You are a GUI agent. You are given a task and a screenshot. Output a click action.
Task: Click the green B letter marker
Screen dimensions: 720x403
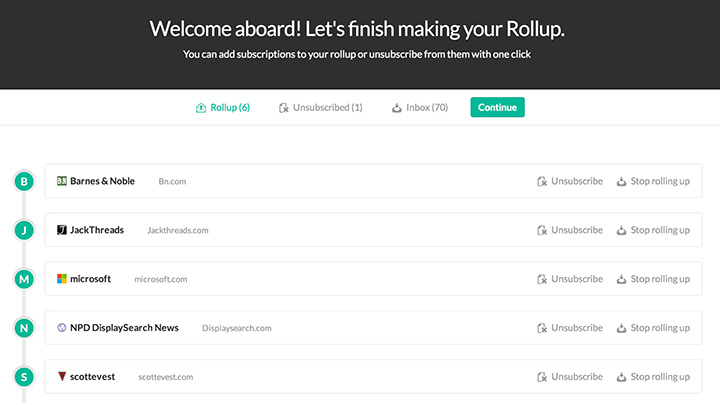pyautogui.click(x=25, y=181)
